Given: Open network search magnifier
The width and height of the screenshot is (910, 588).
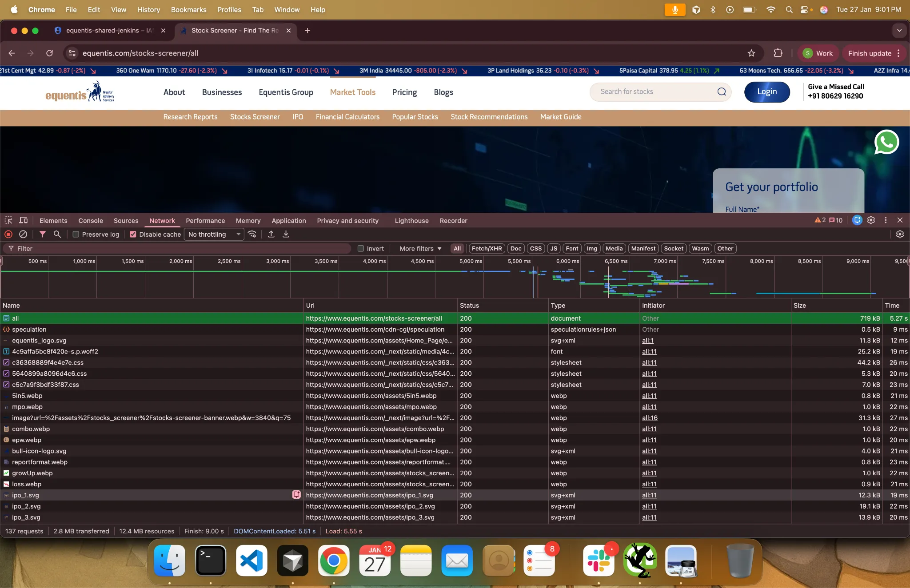Looking at the screenshot, I should pos(57,234).
